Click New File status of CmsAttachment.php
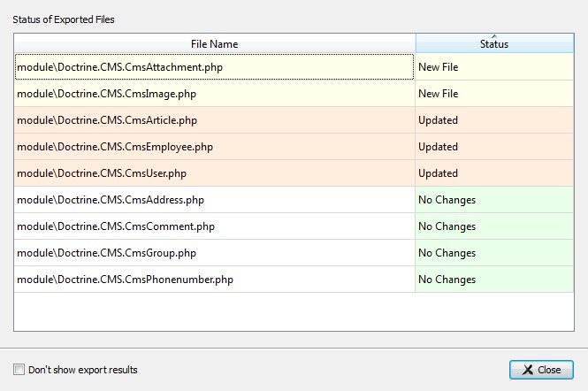Image resolution: width=588 pixels, height=391 pixels. [439, 67]
